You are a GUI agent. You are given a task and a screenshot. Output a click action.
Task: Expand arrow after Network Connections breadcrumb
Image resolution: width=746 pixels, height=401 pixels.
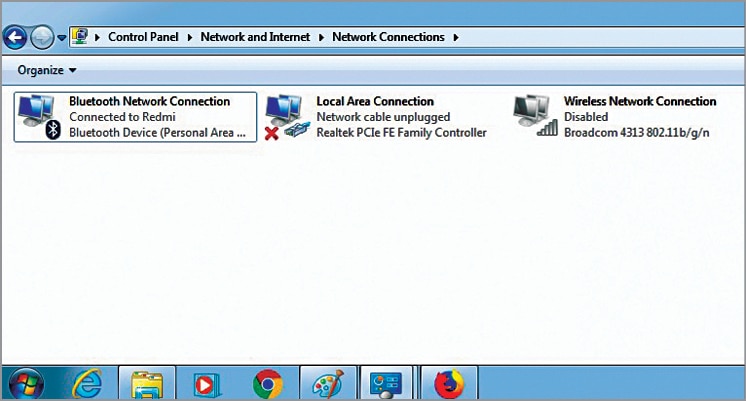pos(456,37)
